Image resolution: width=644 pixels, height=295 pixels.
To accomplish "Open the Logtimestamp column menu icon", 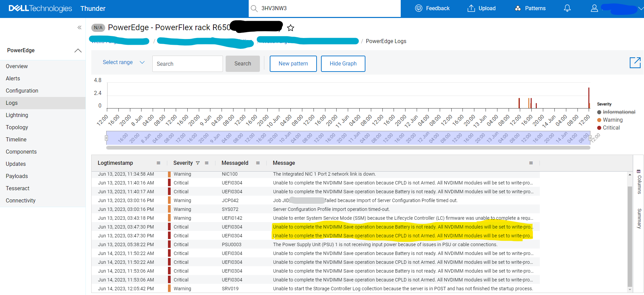I will 158,163.
